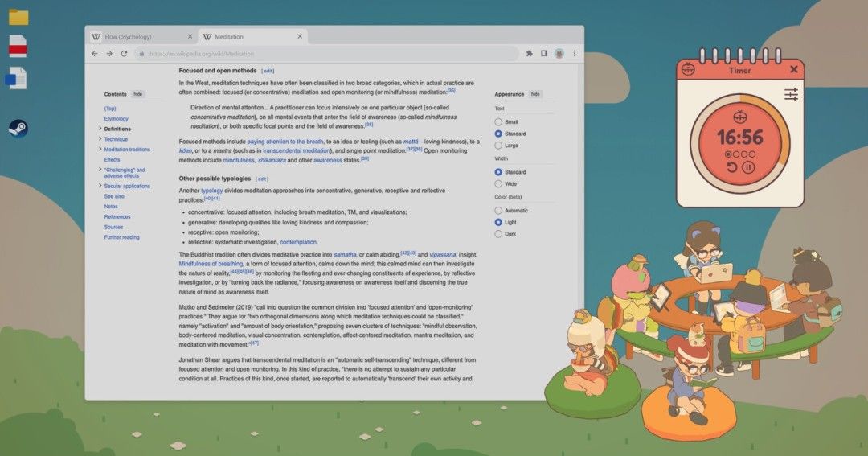
Task: Expand the Technique section in Contents
Action: pos(100,139)
